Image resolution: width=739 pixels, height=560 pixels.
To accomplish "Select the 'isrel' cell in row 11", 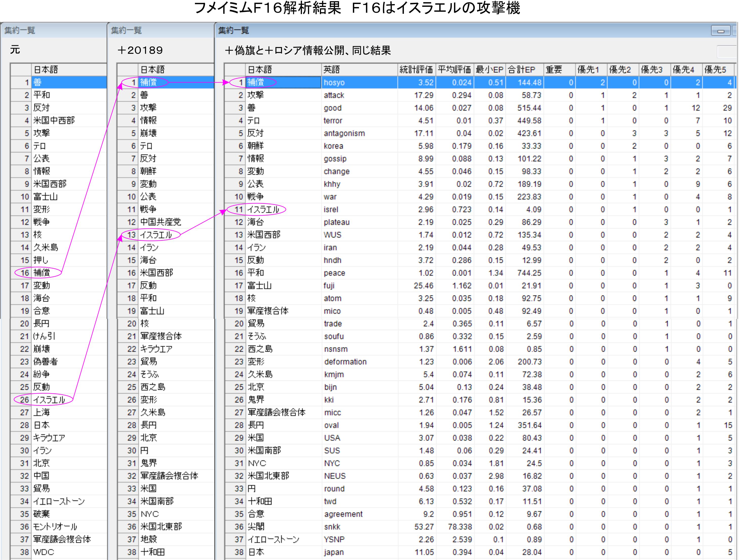I will pyautogui.click(x=331, y=209).
